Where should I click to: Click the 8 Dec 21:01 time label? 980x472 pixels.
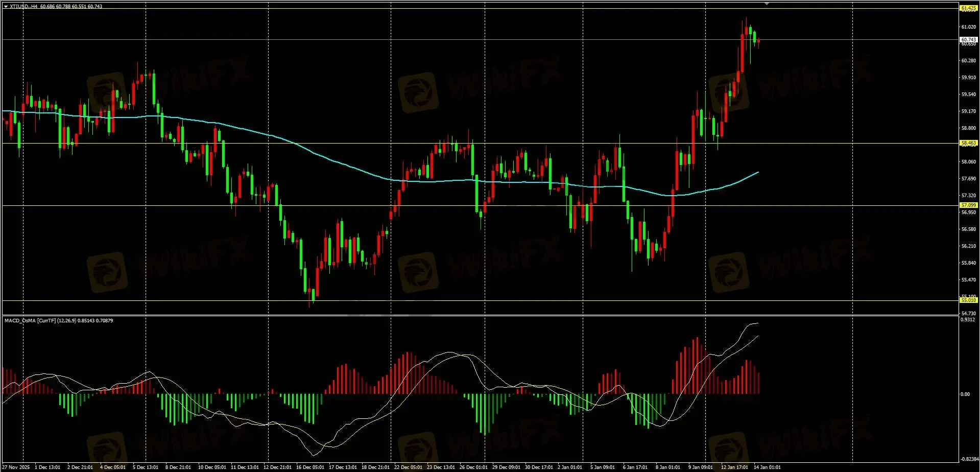[x=178, y=467]
